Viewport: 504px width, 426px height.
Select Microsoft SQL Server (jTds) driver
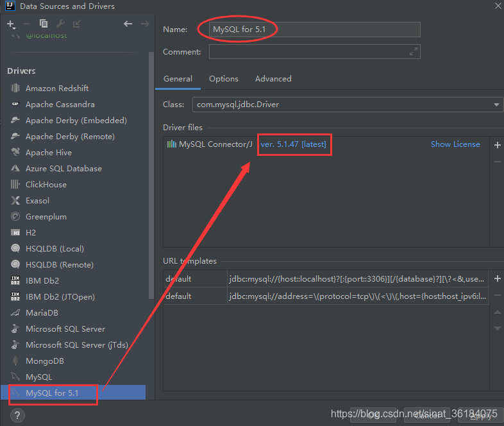coord(77,345)
